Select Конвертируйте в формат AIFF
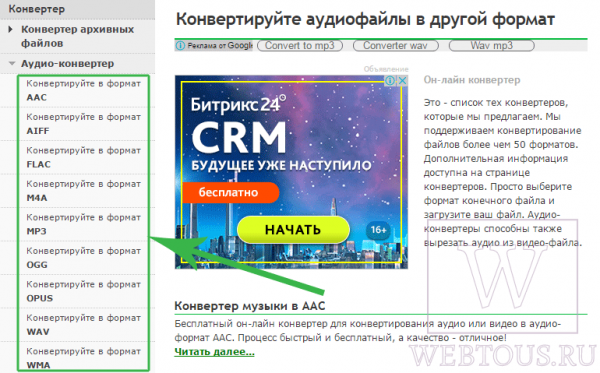 coord(83,124)
